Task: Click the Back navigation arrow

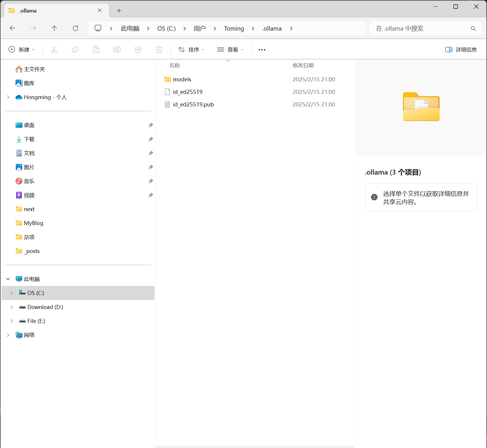Action: [x=13, y=28]
